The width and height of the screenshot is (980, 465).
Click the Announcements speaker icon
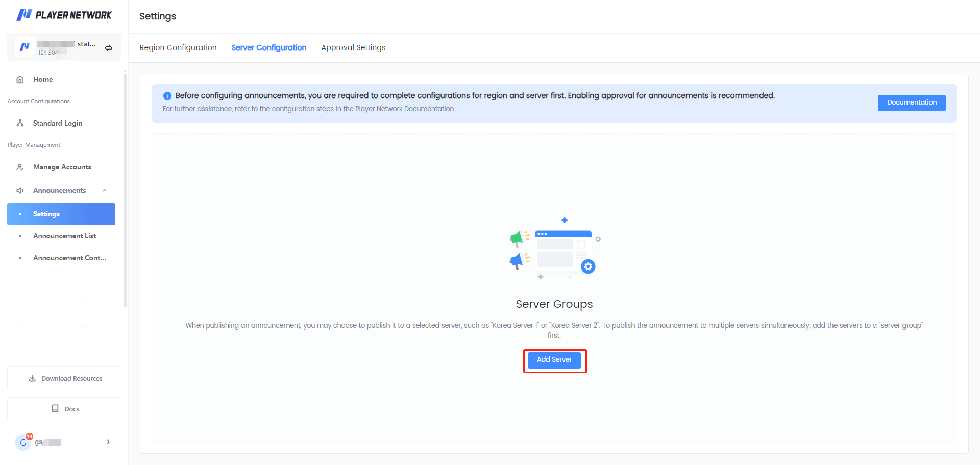(20, 190)
